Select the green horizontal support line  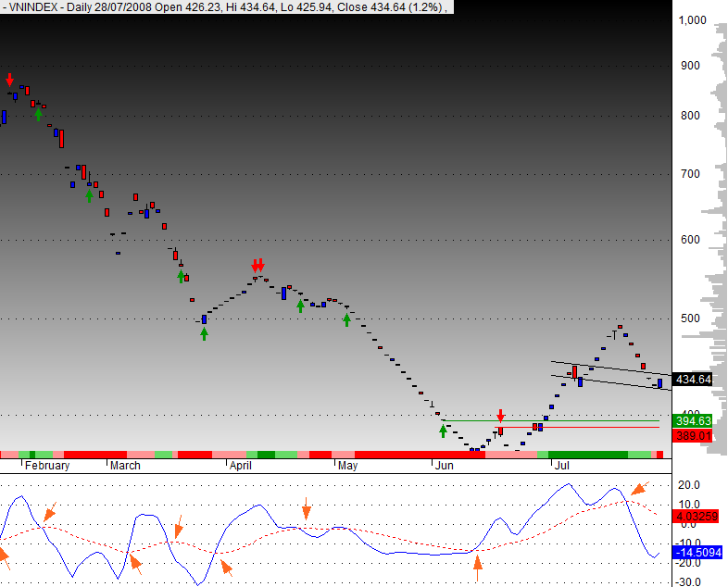tap(556, 420)
